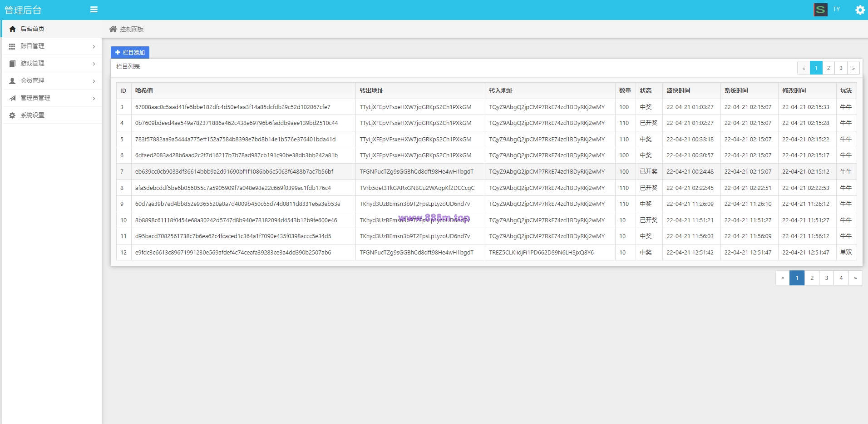Expand the 会员管理 chevron arrow
868x424 pixels.
click(94, 81)
